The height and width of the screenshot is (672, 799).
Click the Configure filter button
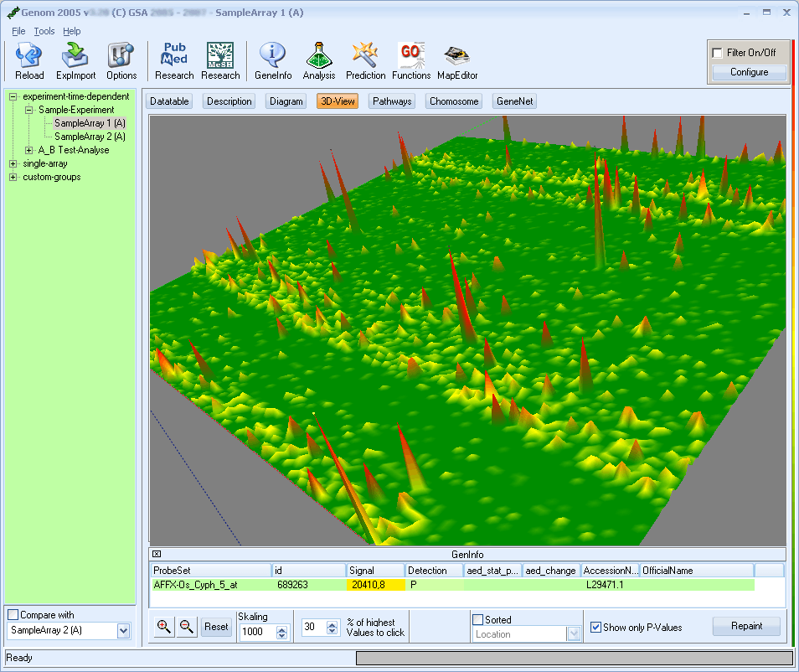[x=749, y=72]
